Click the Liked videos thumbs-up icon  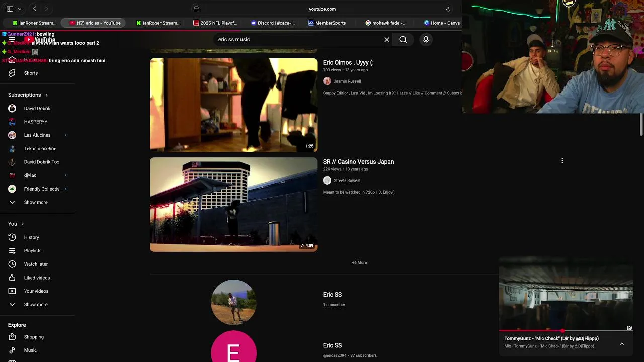tap(12, 278)
